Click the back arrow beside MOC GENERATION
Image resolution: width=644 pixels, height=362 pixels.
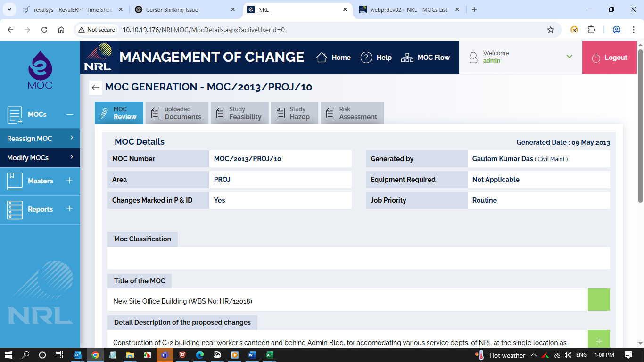[96, 88]
